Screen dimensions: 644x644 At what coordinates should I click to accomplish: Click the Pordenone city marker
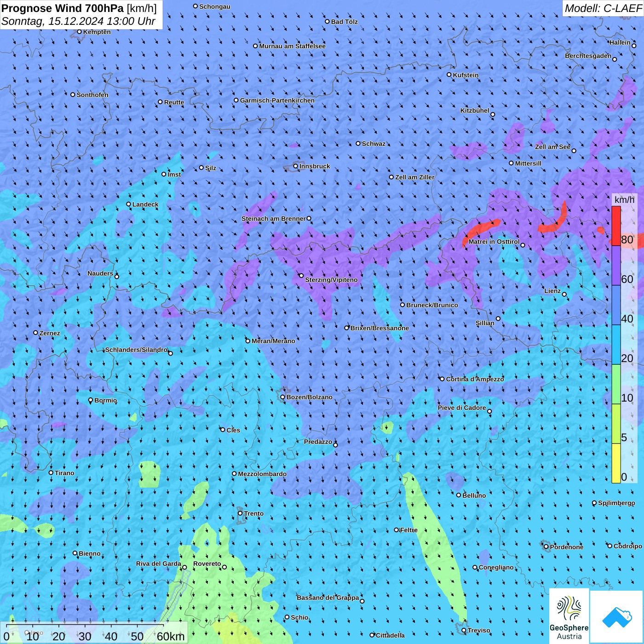(x=546, y=546)
